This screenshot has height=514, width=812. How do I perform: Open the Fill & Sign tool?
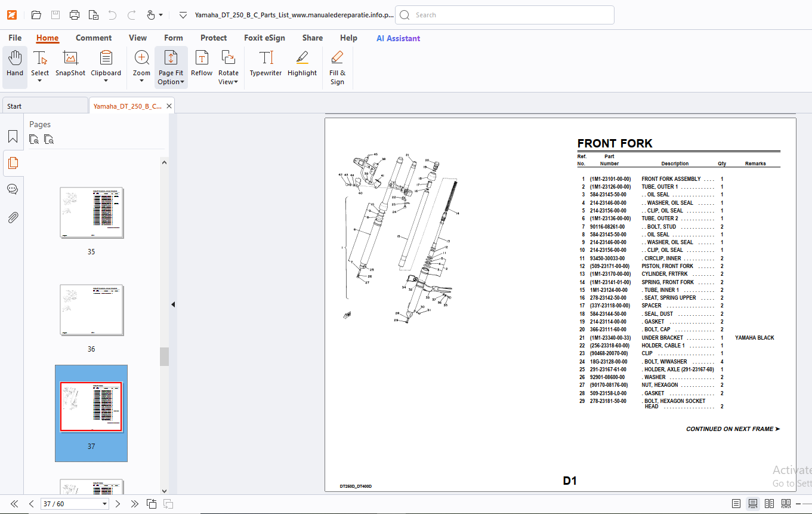tap(337, 67)
